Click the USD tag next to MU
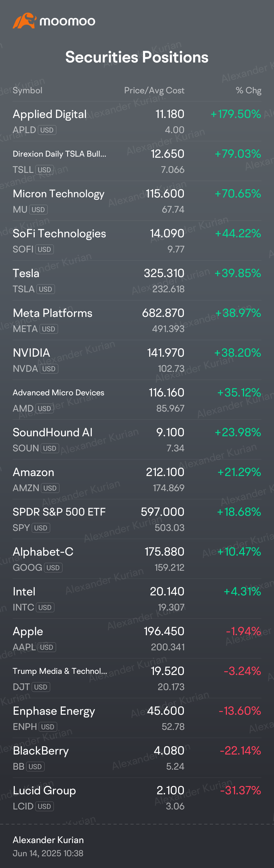 [38, 210]
